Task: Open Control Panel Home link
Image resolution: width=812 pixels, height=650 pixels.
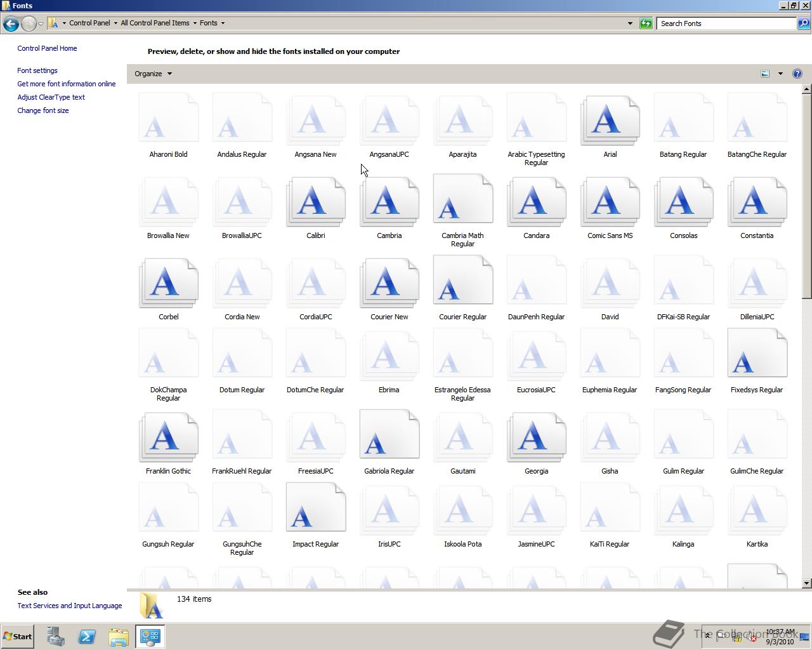Action: [47, 48]
